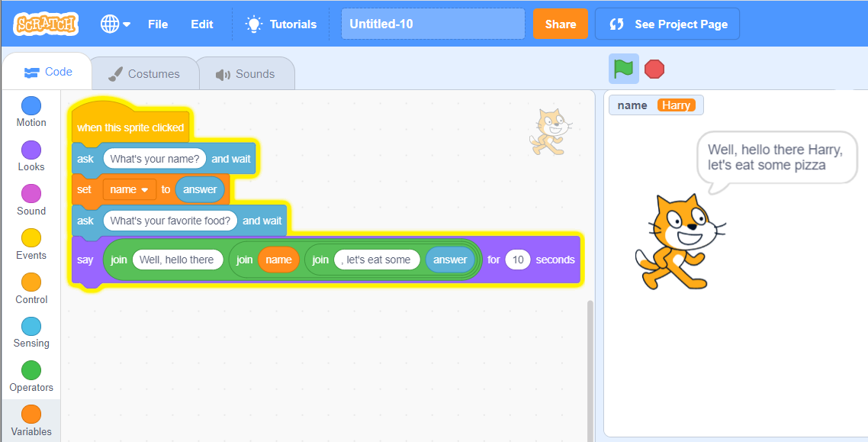Open the File menu
The image size is (868, 442).
[158, 24]
